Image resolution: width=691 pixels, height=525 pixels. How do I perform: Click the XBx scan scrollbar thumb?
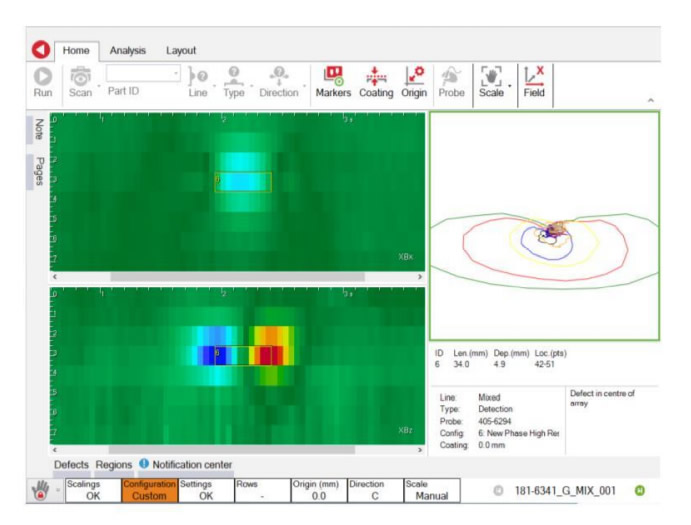click(x=237, y=277)
